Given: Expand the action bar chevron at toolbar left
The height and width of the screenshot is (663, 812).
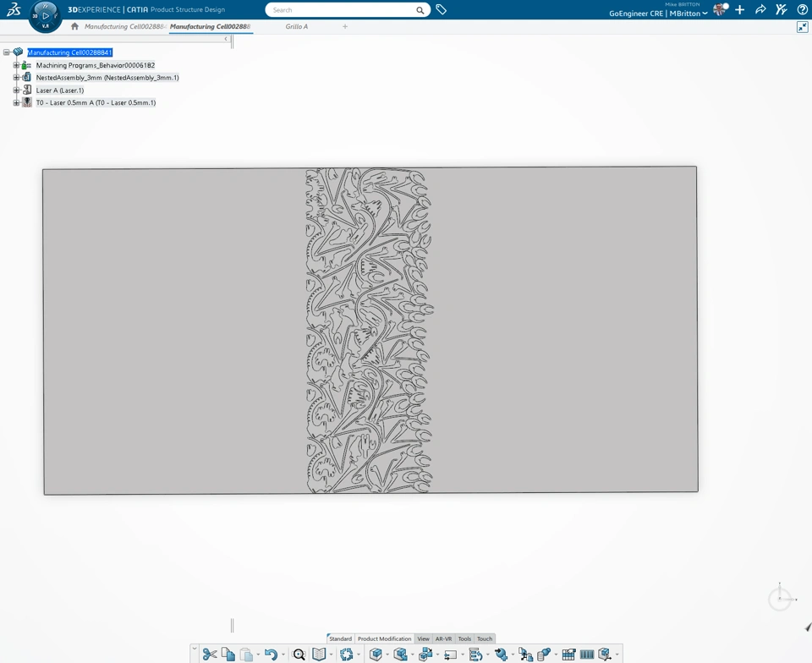Looking at the screenshot, I should pyautogui.click(x=195, y=648).
